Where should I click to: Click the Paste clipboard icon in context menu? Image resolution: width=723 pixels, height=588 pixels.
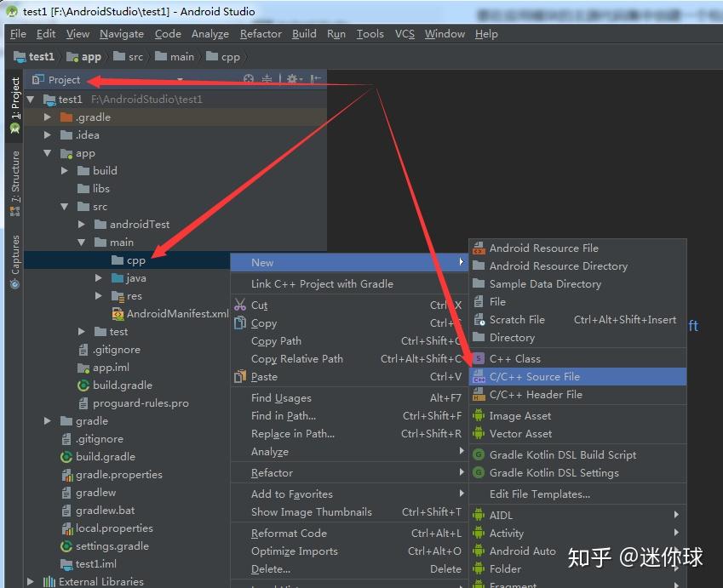click(x=240, y=377)
